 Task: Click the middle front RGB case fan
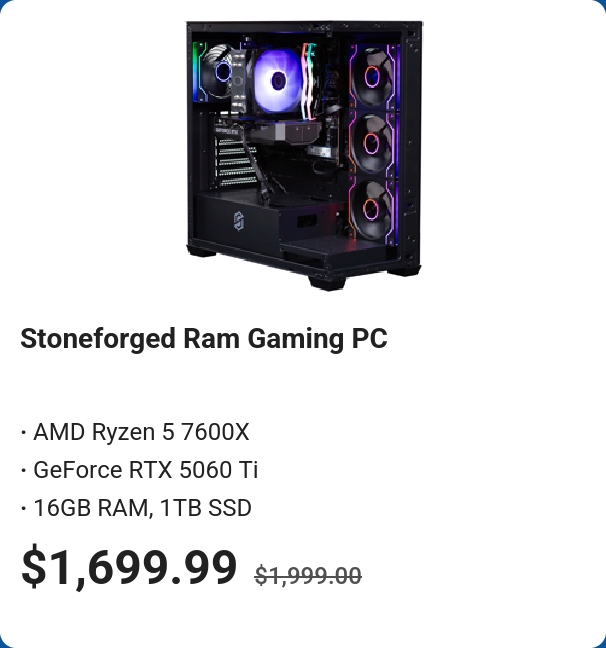pos(372,143)
